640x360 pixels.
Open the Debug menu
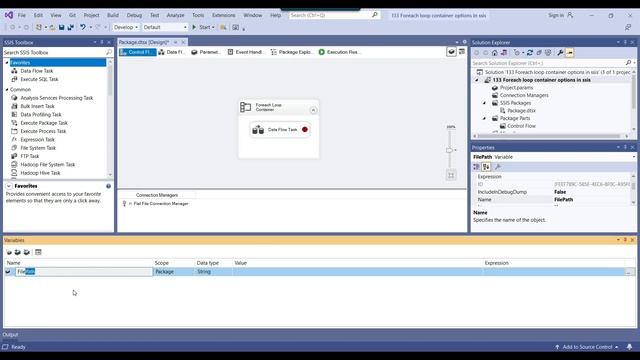[x=134, y=15]
